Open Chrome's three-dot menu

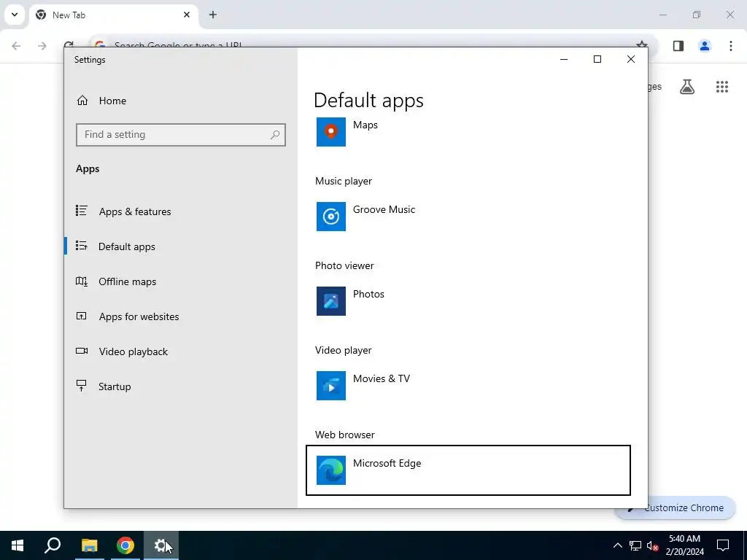click(x=731, y=46)
